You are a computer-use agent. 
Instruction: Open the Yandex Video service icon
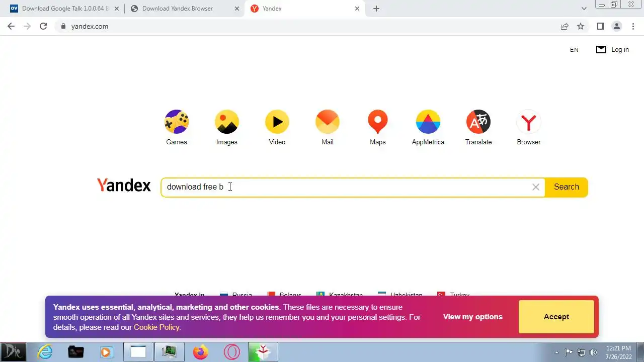277,122
